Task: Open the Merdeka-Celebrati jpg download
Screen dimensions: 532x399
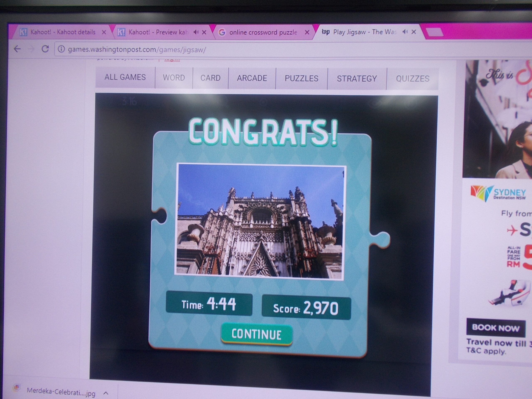Action: (x=61, y=392)
